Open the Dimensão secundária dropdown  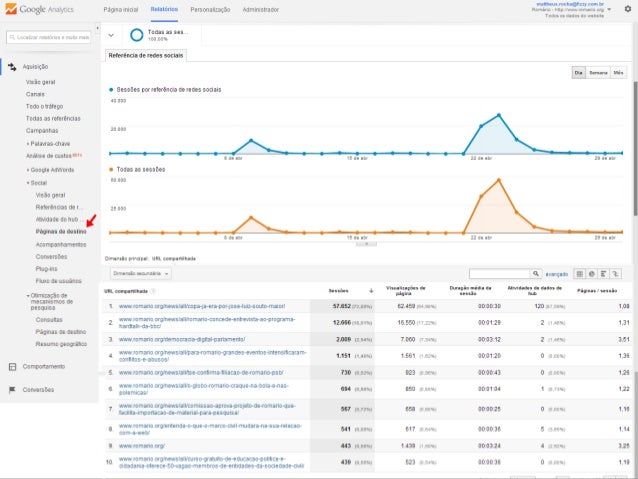140,273
